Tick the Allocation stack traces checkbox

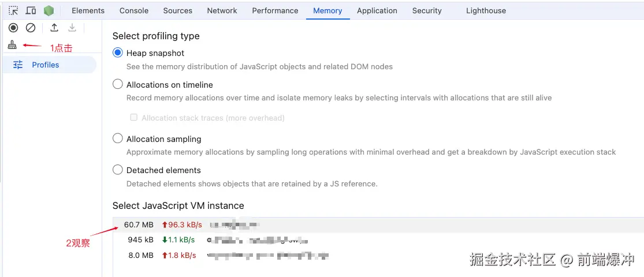pos(134,118)
